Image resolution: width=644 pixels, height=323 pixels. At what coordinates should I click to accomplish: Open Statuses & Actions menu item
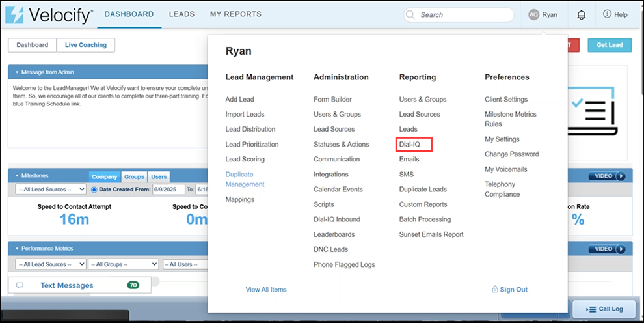(342, 144)
